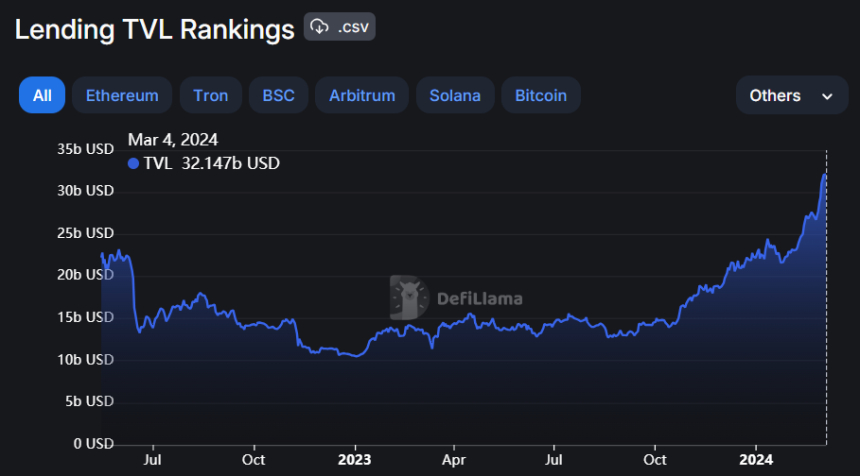Show BSC lending TVL

[278, 96]
